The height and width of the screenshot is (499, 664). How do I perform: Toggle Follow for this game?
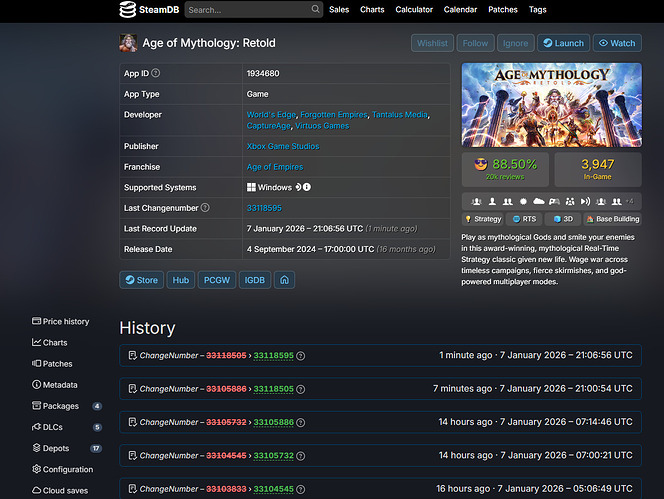coord(476,43)
